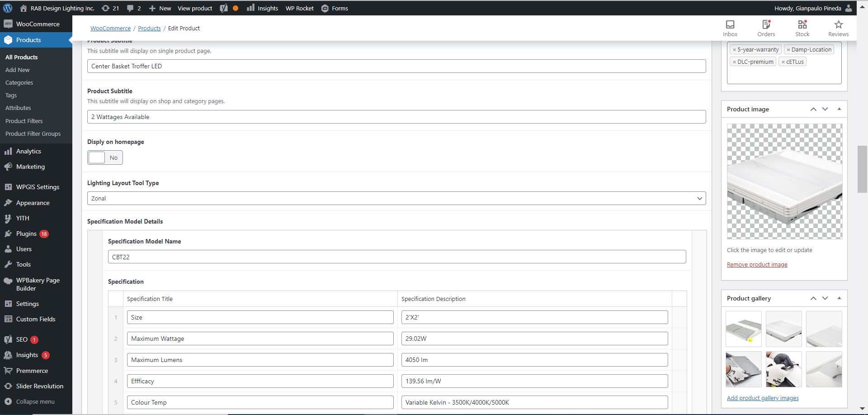Image resolution: width=868 pixels, height=415 pixels.
Task: Click the Specification Model Name field
Action: tap(396, 257)
